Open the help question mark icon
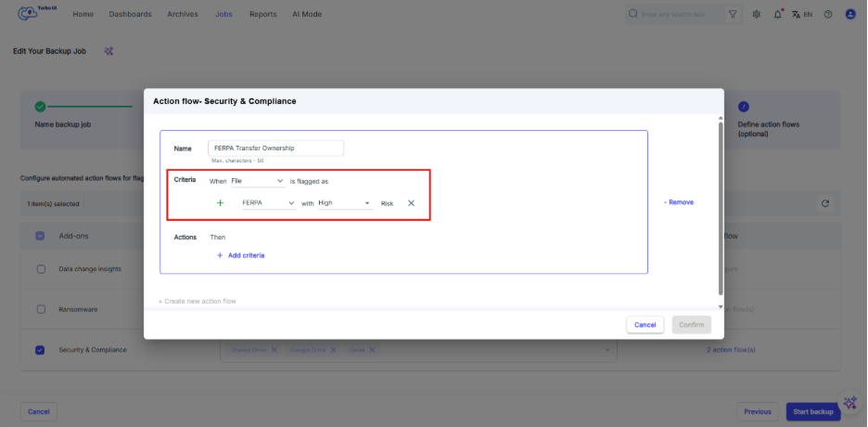The height and width of the screenshot is (427, 868). point(827,15)
